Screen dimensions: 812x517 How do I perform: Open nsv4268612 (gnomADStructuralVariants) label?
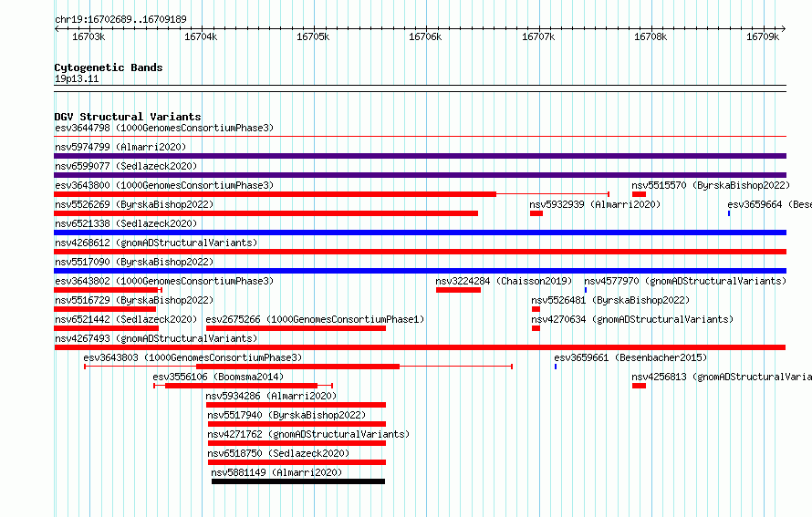coord(156,243)
